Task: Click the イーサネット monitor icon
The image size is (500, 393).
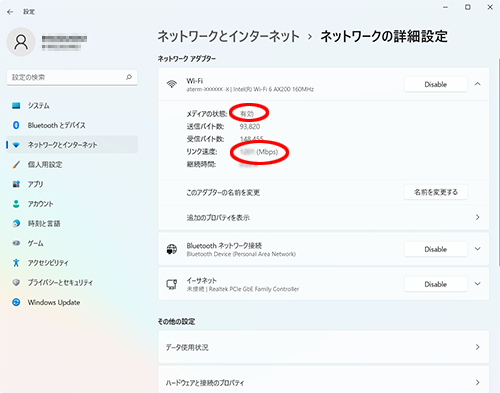Action: 172,284
